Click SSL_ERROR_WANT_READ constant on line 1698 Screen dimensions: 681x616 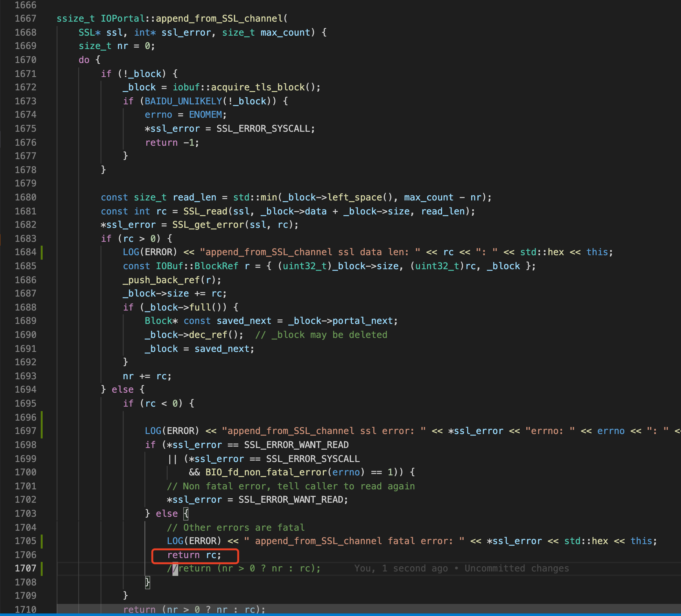296,445
